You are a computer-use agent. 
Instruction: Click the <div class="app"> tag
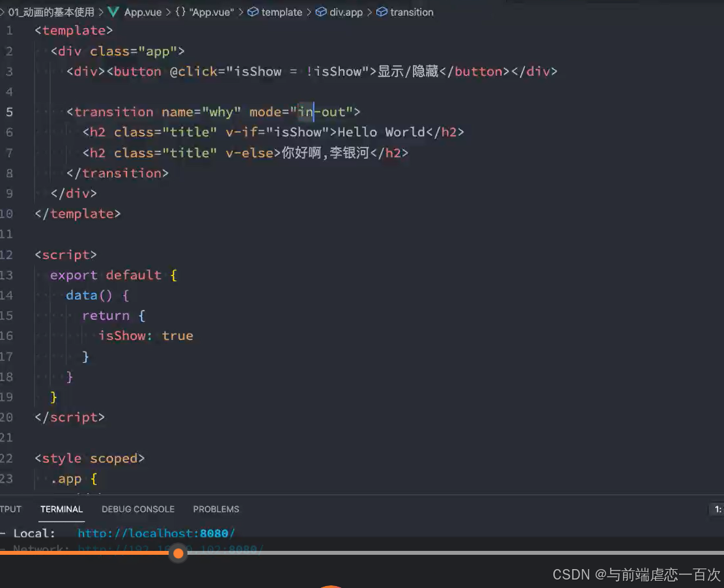[117, 51]
